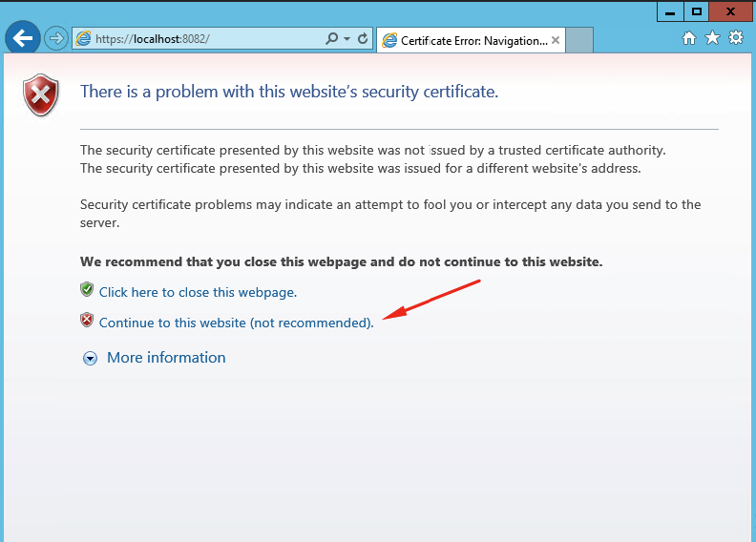Open the Tools gear menu
The width and height of the screenshot is (756, 542).
pyautogui.click(x=736, y=37)
